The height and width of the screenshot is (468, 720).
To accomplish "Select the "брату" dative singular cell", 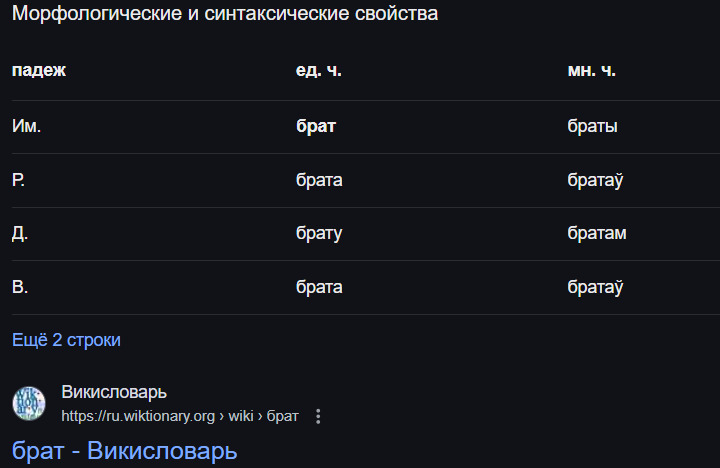I will (319, 234).
